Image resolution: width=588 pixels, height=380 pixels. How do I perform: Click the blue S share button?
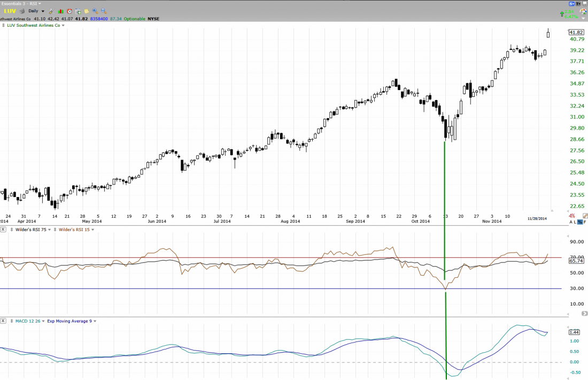pos(571,4)
